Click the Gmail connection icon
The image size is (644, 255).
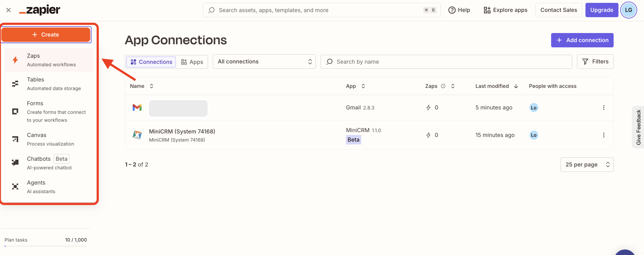click(137, 108)
